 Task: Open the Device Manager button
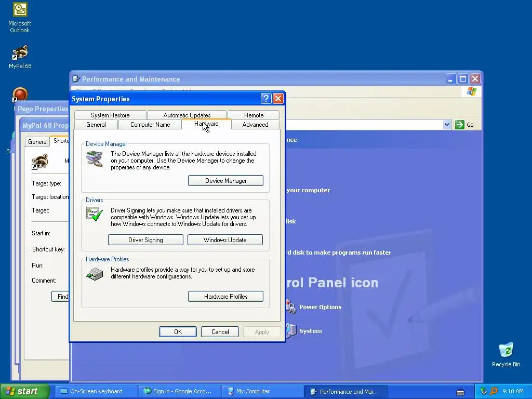[225, 180]
